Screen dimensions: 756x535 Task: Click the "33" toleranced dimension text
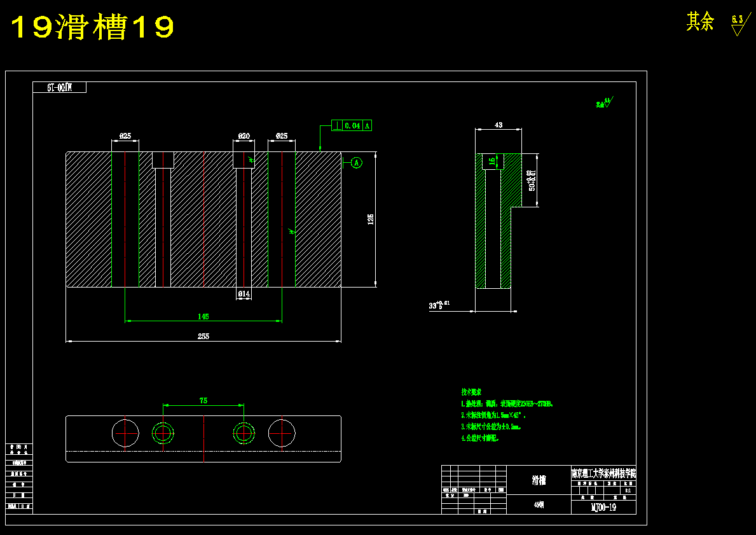(439, 305)
